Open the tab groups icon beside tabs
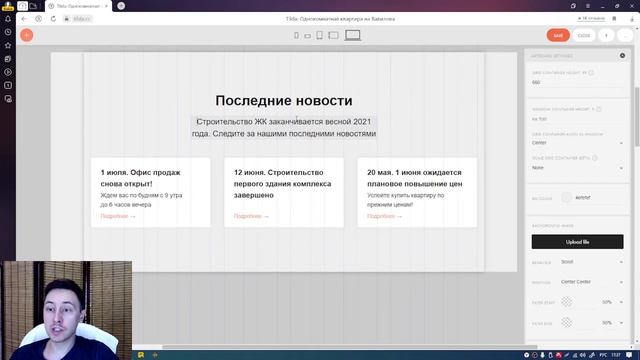 [x=22, y=6]
